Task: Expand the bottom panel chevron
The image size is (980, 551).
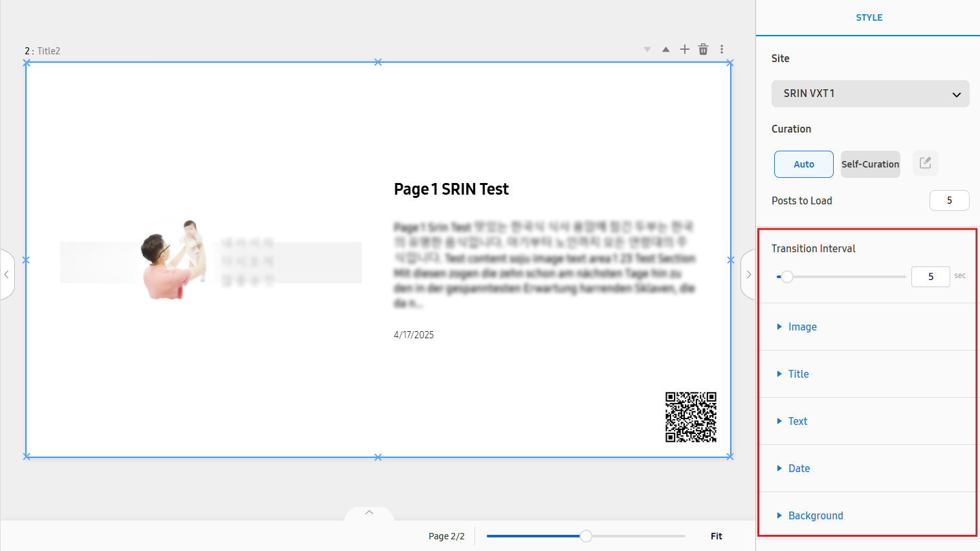Action: point(369,513)
